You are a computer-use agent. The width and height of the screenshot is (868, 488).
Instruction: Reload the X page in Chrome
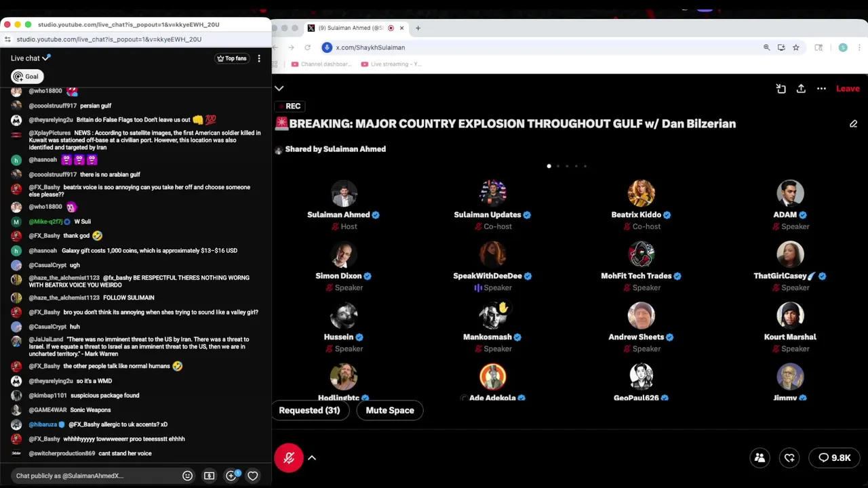pos(307,47)
